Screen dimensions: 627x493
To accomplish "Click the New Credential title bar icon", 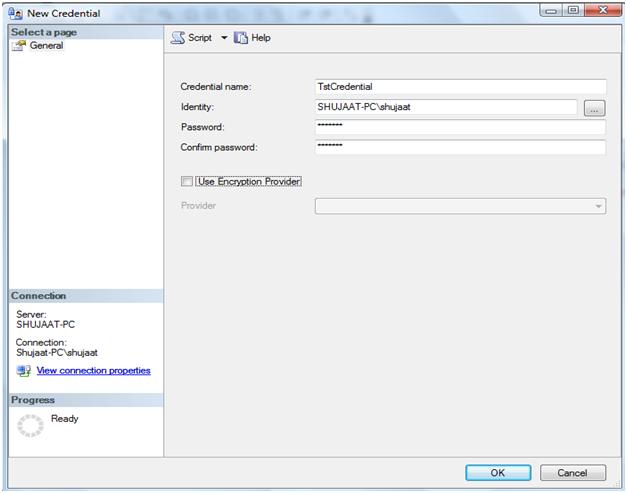I will 15,13.
